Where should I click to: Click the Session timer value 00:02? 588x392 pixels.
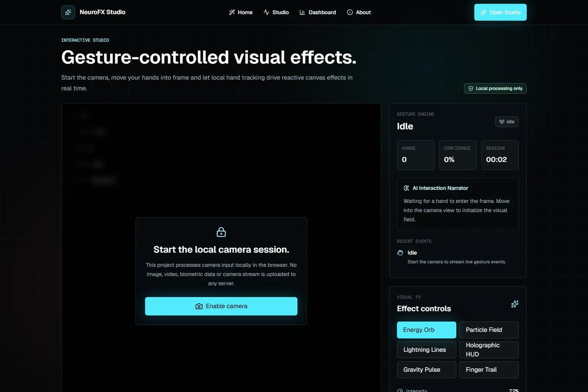point(497,160)
